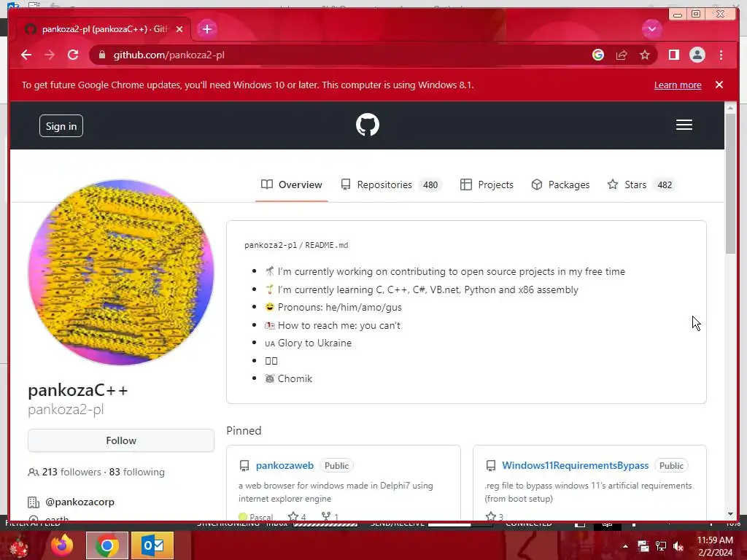Reload the page with the refresh icon

coord(73,55)
